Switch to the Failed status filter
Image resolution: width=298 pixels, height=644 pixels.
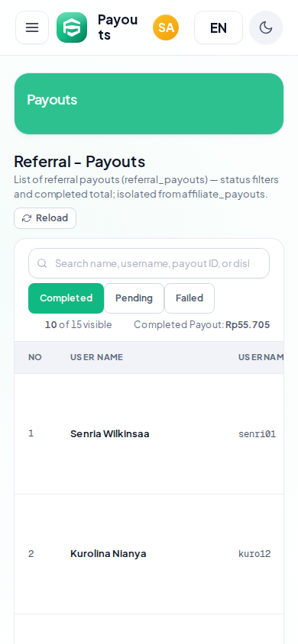(x=189, y=298)
